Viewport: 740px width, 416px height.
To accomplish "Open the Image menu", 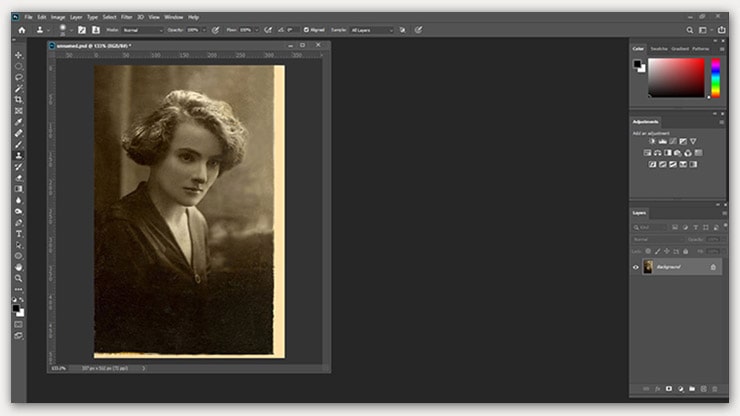I will (x=59, y=17).
